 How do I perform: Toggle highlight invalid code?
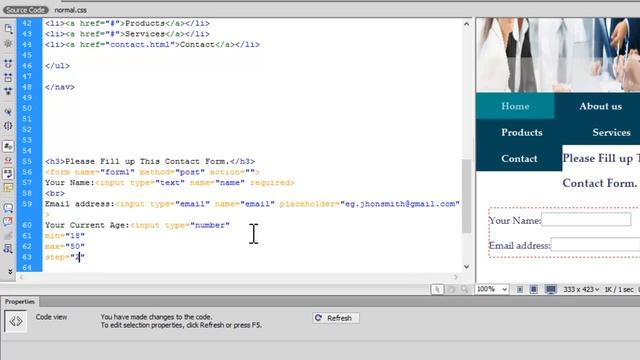8,160
